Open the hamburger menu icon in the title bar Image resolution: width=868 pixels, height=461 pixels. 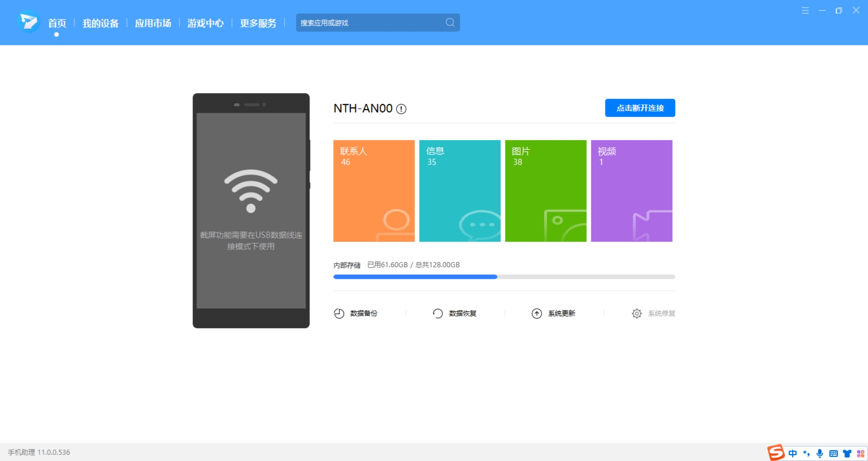805,10
